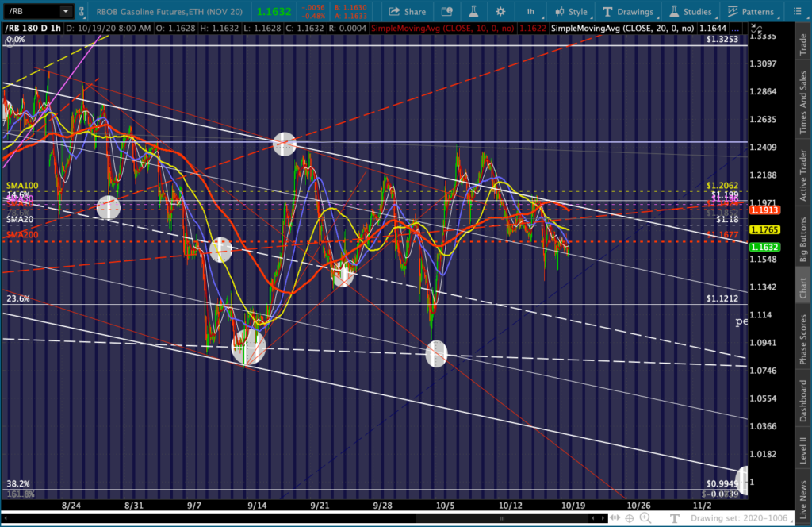Image resolution: width=812 pixels, height=527 pixels.
Task: Click the SimpleMovingAvg CLOSE 10 study label
Action: [x=442, y=28]
